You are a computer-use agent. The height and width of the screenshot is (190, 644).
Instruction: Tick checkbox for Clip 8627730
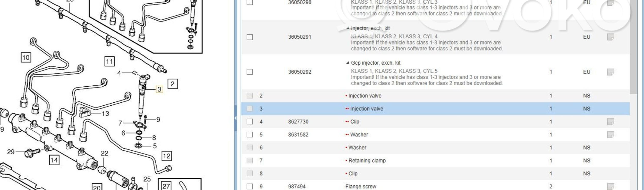[250, 122]
